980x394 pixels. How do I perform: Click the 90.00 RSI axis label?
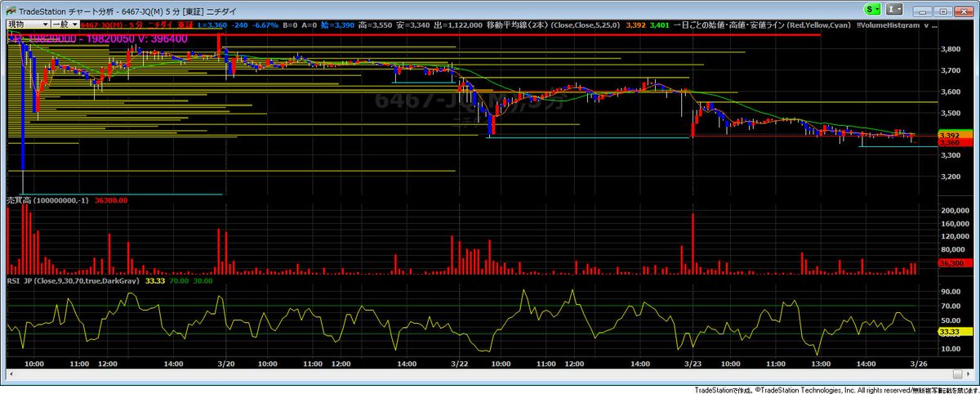click(949, 291)
